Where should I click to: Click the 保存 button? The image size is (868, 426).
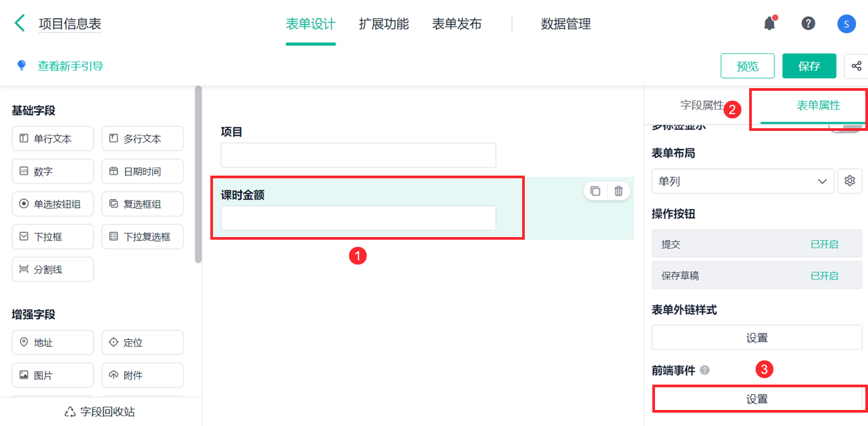(x=809, y=66)
